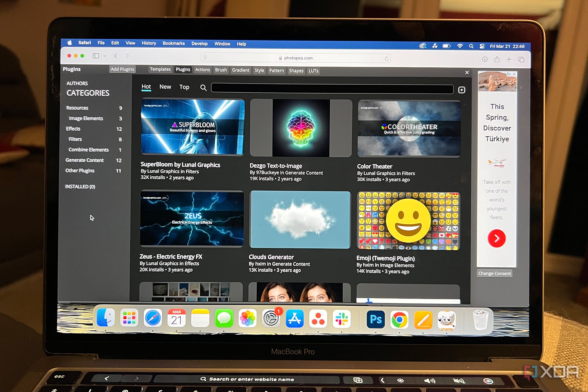Open Control Center in menu bar
Image resolution: width=588 pixels, height=392 pixels.
click(482, 46)
